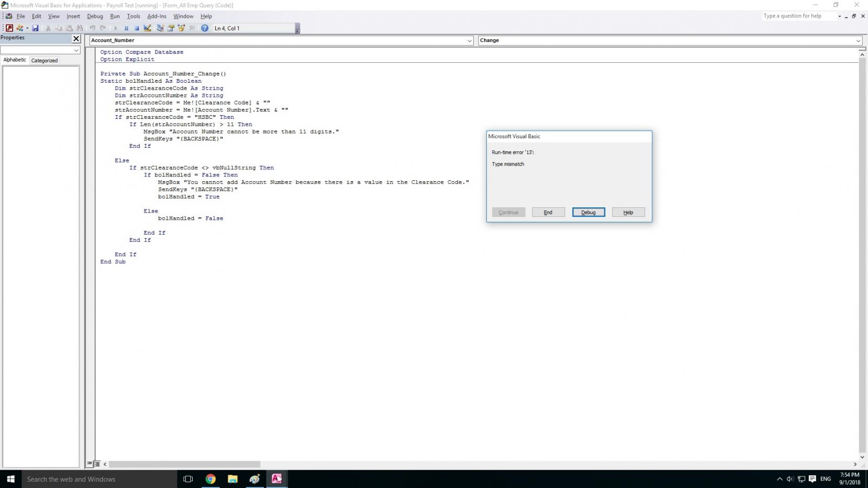Expand the help question box dropdown arrow
The image size is (868, 488).
coord(839,16)
